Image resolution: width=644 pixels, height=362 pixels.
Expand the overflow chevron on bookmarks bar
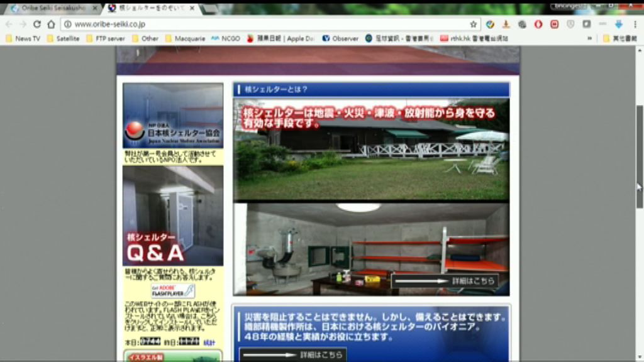590,38
